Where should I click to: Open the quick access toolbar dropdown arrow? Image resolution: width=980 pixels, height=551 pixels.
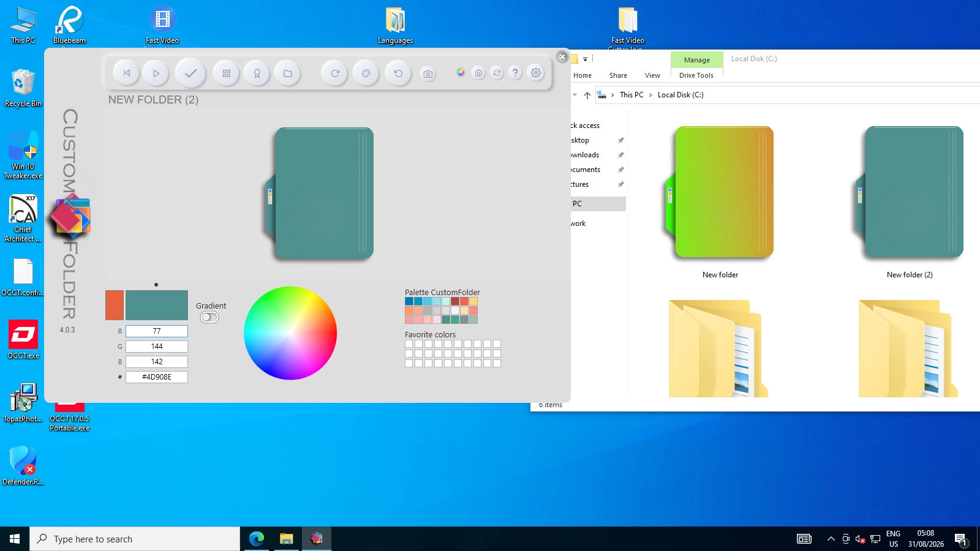[x=585, y=59]
